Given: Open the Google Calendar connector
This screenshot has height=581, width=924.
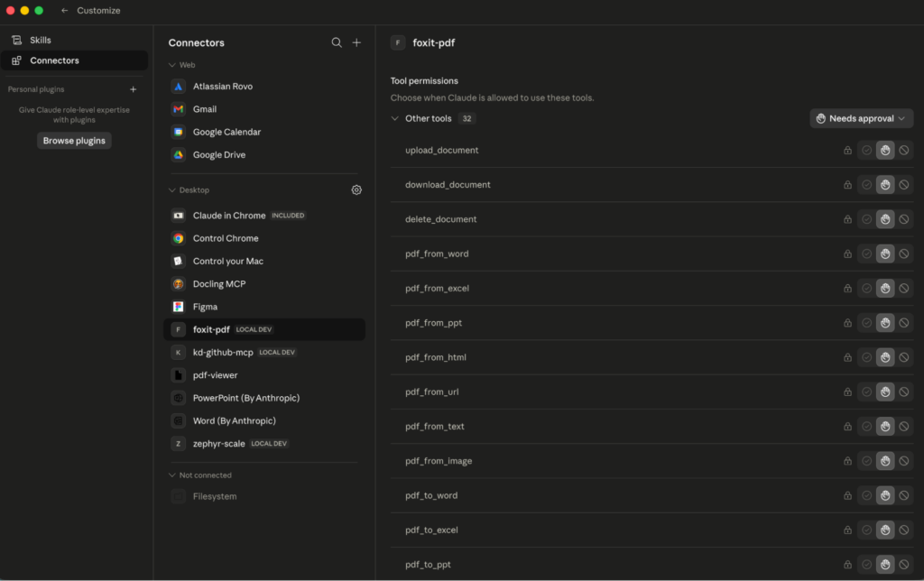Looking at the screenshot, I should point(264,132).
